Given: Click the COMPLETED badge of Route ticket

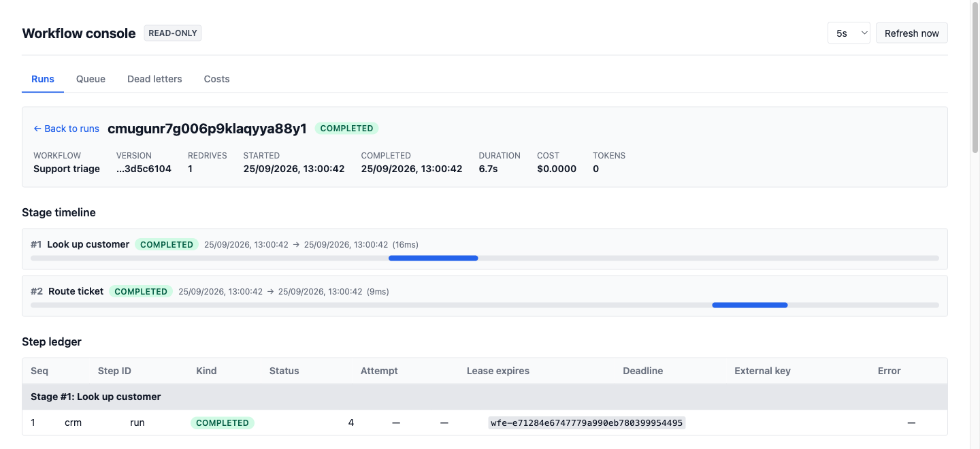Looking at the screenshot, I should pyautogui.click(x=141, y=291).
